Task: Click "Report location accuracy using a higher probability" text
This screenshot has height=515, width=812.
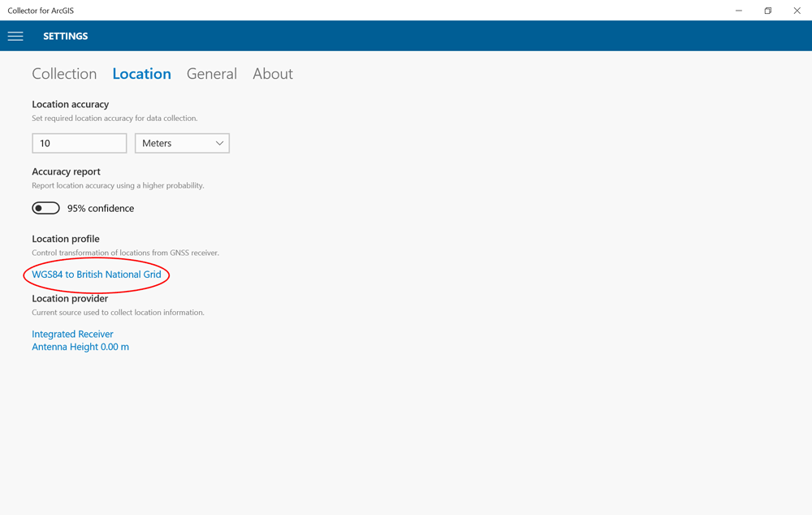Action: (x=118, y=185)
